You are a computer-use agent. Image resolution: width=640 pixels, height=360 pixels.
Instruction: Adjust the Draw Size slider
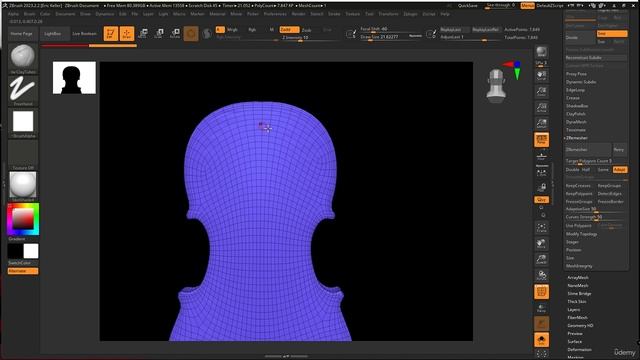pos(391,37)
